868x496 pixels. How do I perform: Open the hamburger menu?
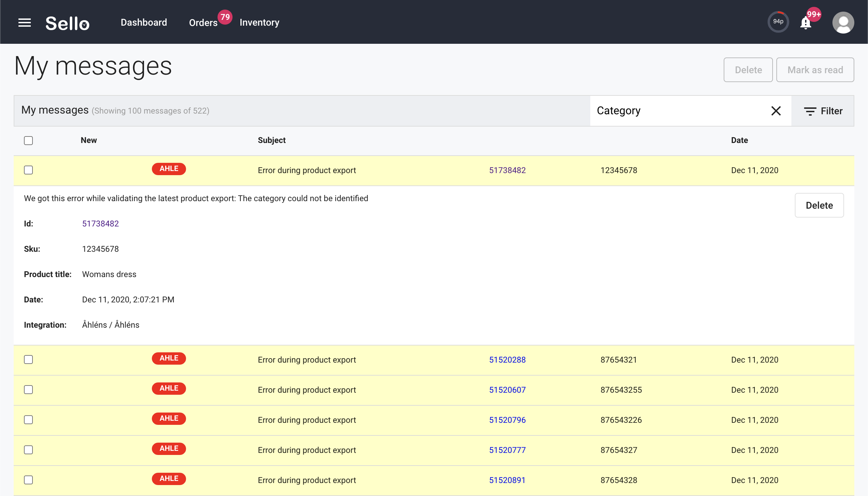click(25, 23)
